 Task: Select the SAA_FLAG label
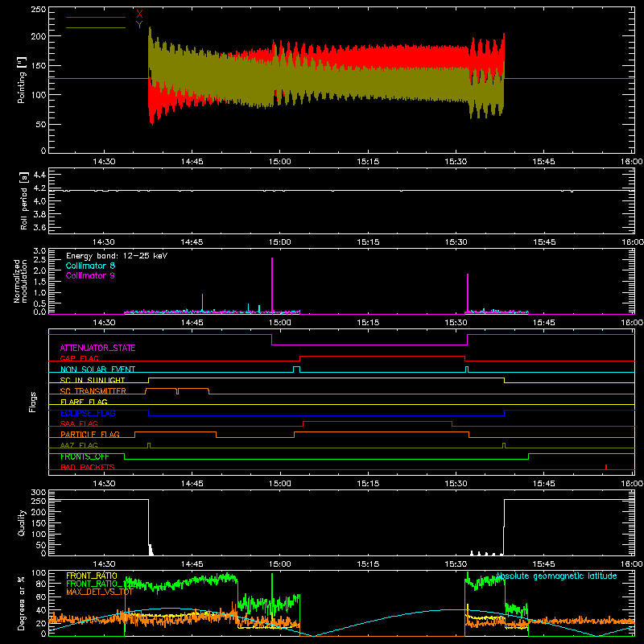79,423
